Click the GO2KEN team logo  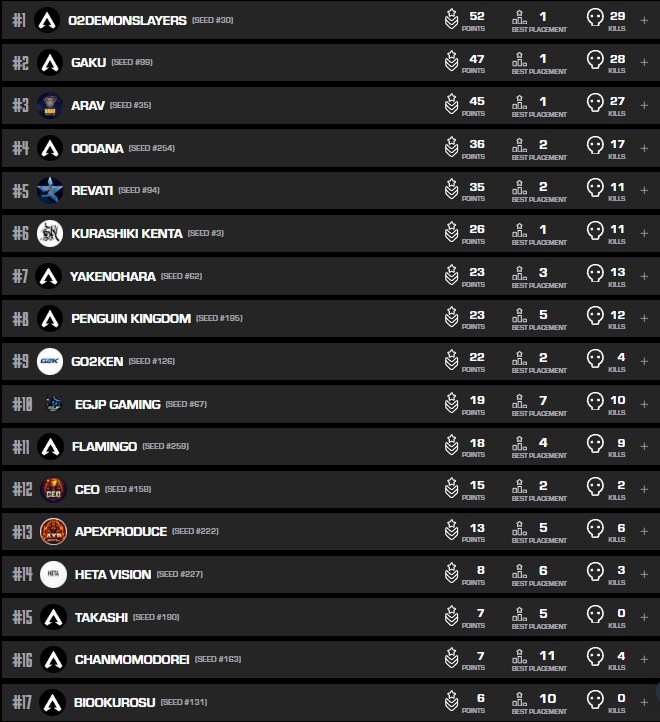[x=50, y=361]
